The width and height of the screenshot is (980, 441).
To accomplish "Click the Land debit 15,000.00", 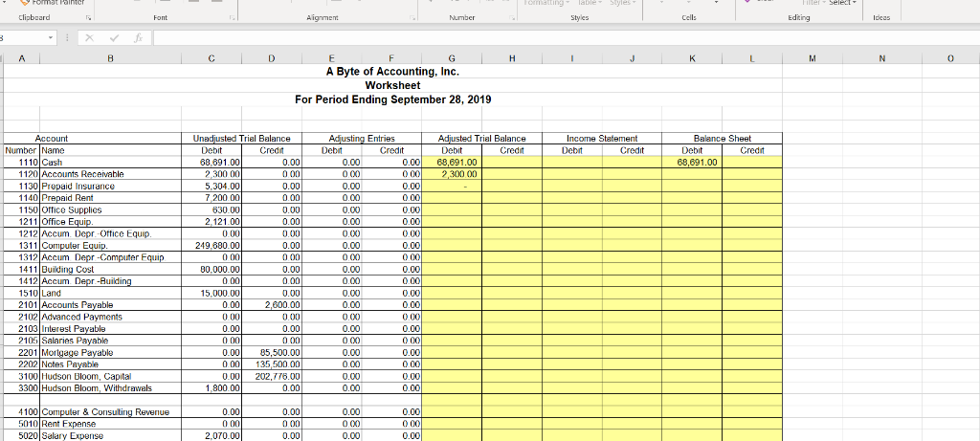I will 212,293.
